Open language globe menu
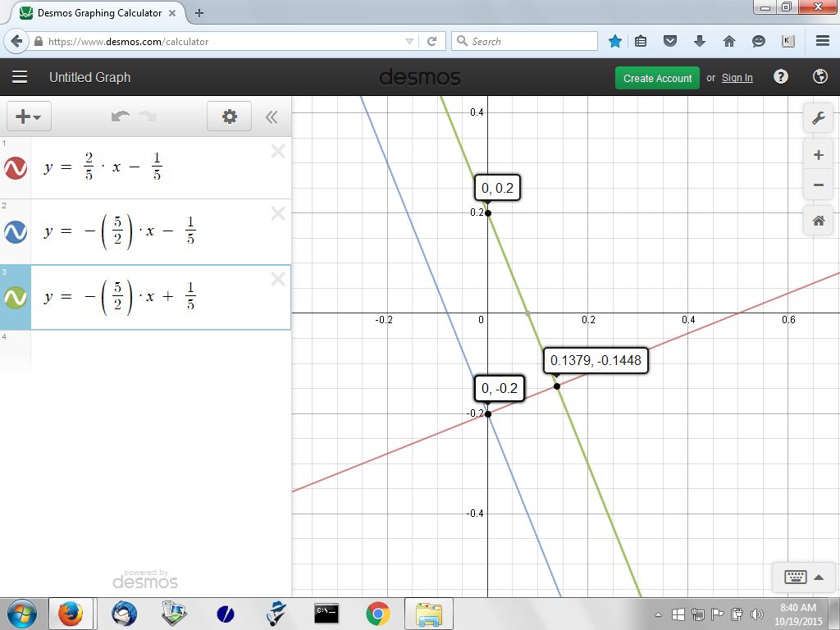The height and width of the screenshot is (630, 840). [819, 77]
